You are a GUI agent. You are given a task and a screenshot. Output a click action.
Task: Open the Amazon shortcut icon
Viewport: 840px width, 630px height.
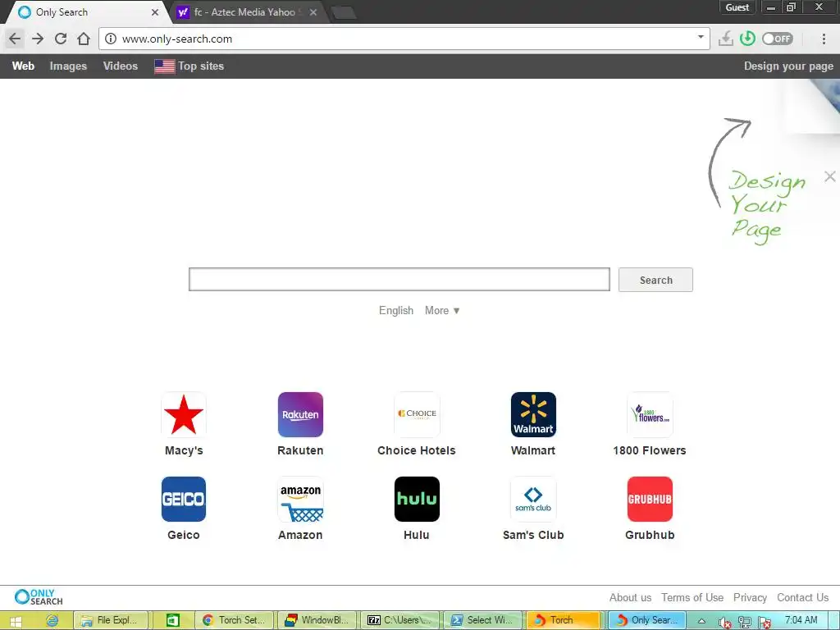tap(300, 499)
